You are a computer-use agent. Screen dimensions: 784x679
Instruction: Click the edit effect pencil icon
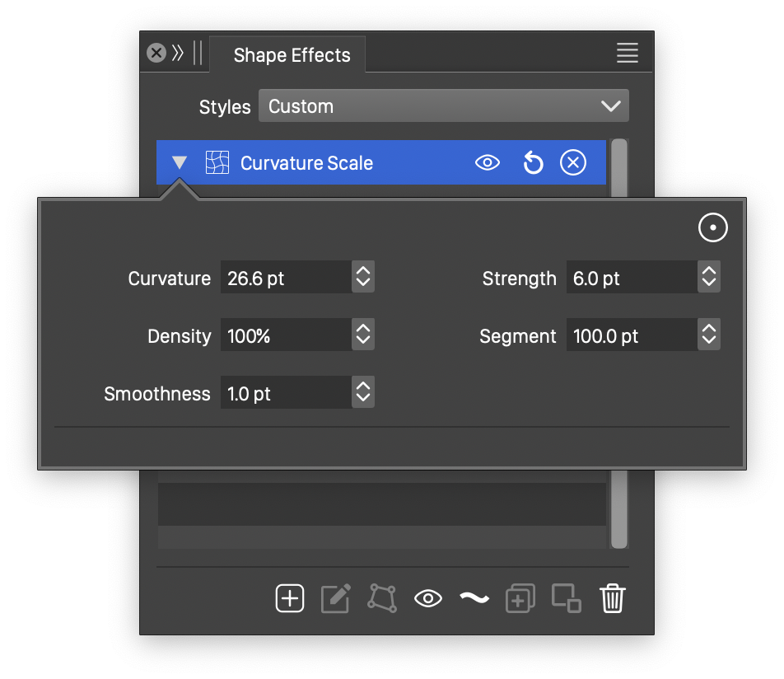(x=335, y=598)
